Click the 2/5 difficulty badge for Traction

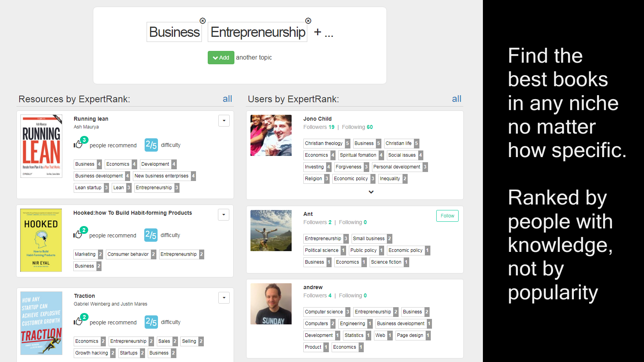click(x=151, y=322)
